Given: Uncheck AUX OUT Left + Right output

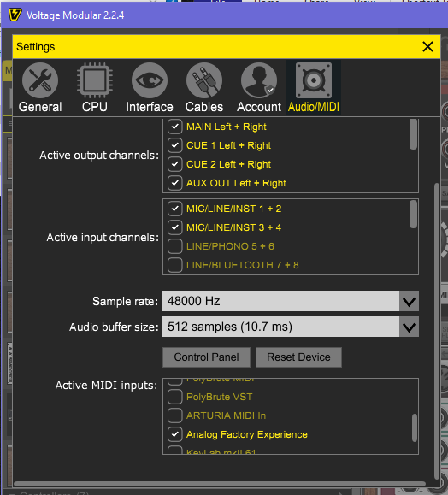Looking at the screenshot, I should pos(175,183).
